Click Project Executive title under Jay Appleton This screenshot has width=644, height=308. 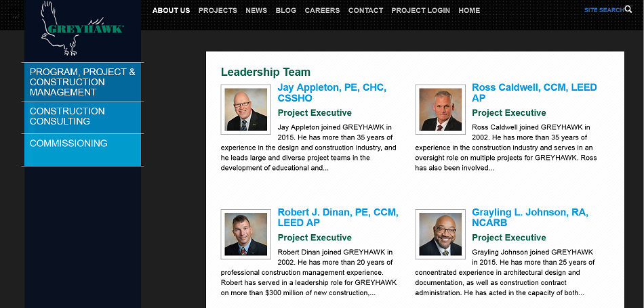pos(315,113)
